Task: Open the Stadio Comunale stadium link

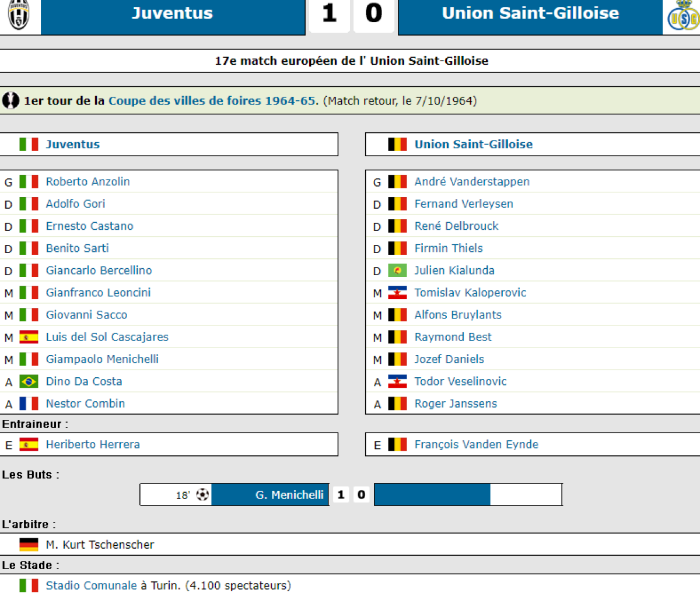Action: (91, 585)
